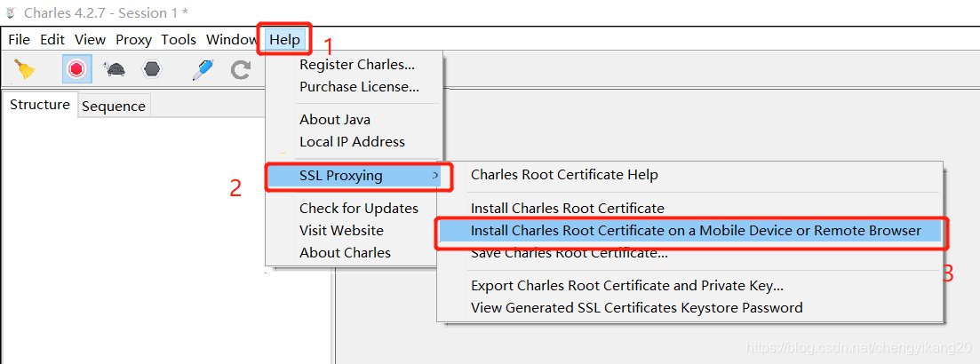Toggle throttling with the turtle icon
The width and height of the screenshot is (980, 364).
click(115, 68)
